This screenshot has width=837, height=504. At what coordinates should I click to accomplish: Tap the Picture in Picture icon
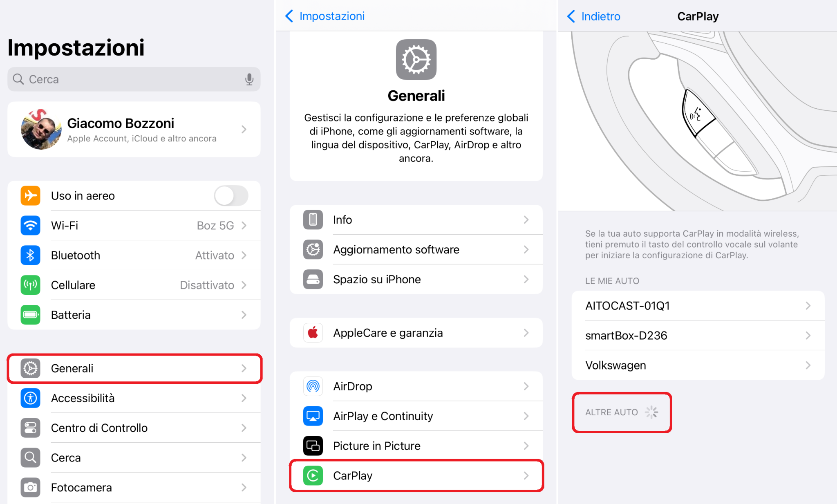tap(313, 446)
